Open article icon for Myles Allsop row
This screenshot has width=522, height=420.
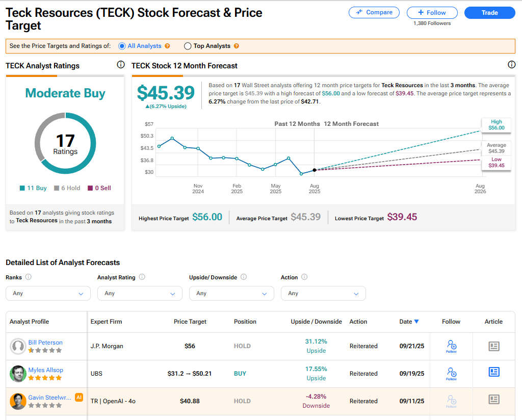point(493,374)
